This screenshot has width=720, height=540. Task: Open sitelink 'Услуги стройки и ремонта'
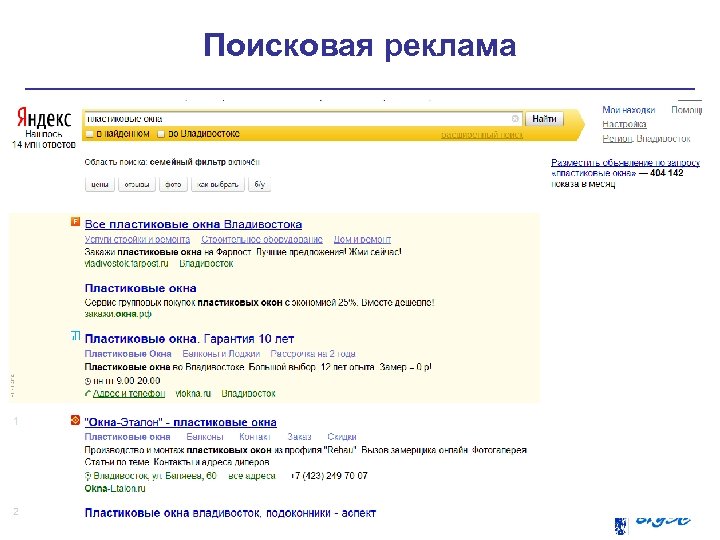[x=137, y=240]
